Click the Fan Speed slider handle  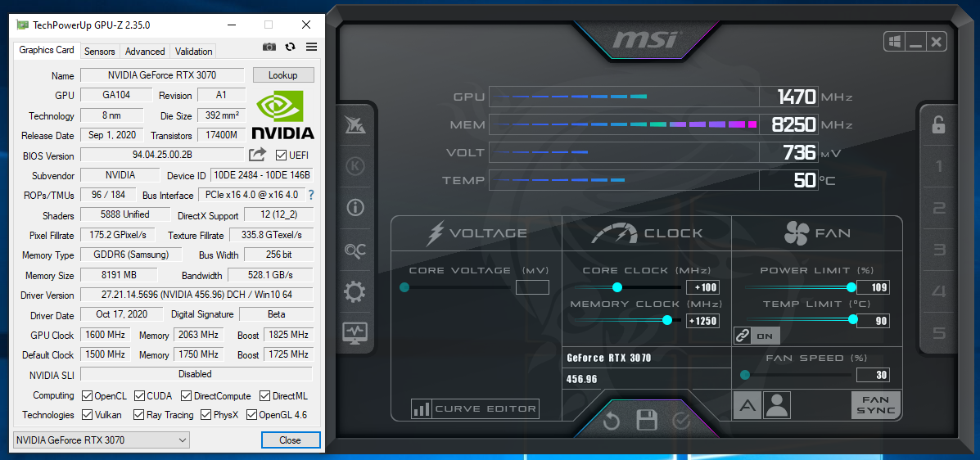745,375
